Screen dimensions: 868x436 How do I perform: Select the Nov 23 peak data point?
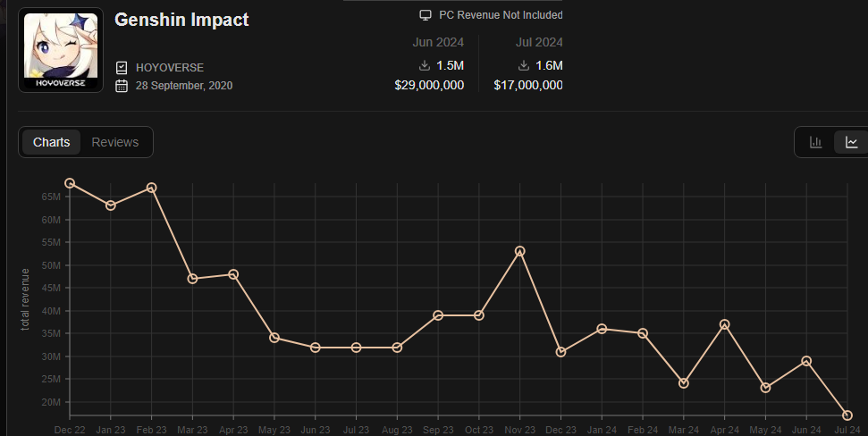coord(520,251)
